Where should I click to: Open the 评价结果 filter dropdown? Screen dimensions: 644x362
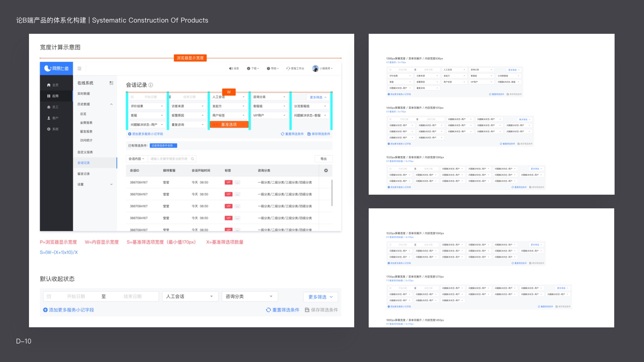(x=147, y=106)
